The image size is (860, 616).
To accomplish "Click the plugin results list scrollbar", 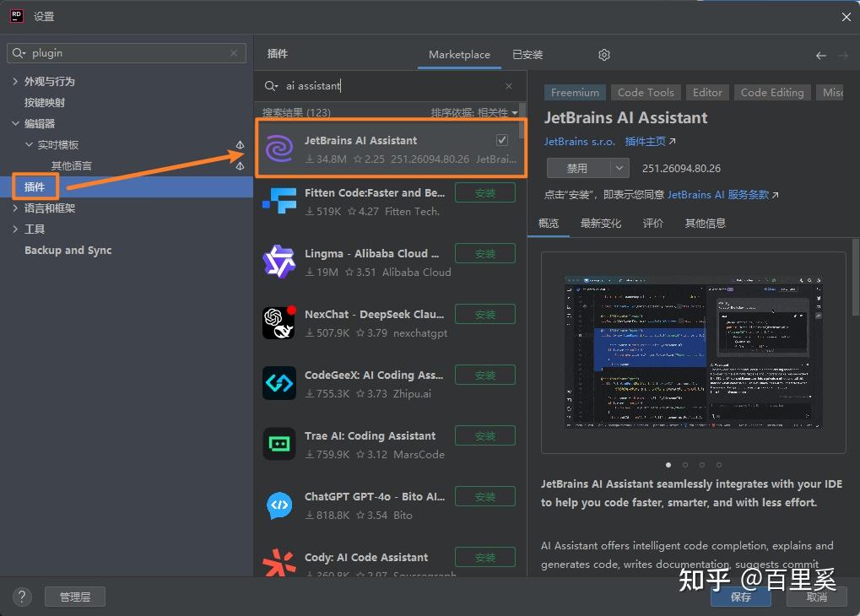I will (522, 121).
